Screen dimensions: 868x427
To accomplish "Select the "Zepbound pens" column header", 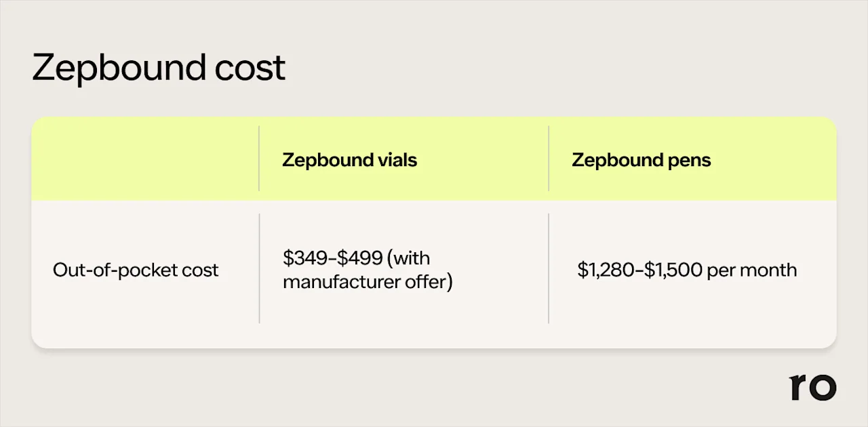I will (641, 160).
